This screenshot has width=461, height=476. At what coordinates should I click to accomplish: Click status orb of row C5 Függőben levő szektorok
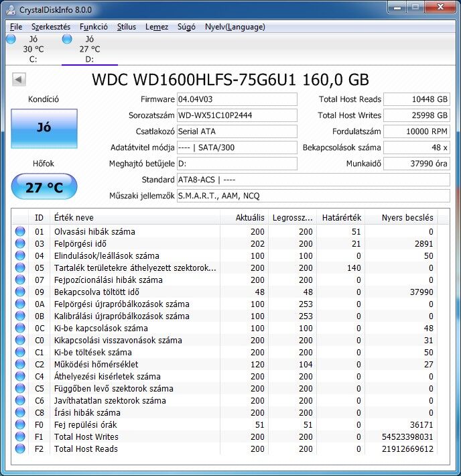tap(20, 388)
